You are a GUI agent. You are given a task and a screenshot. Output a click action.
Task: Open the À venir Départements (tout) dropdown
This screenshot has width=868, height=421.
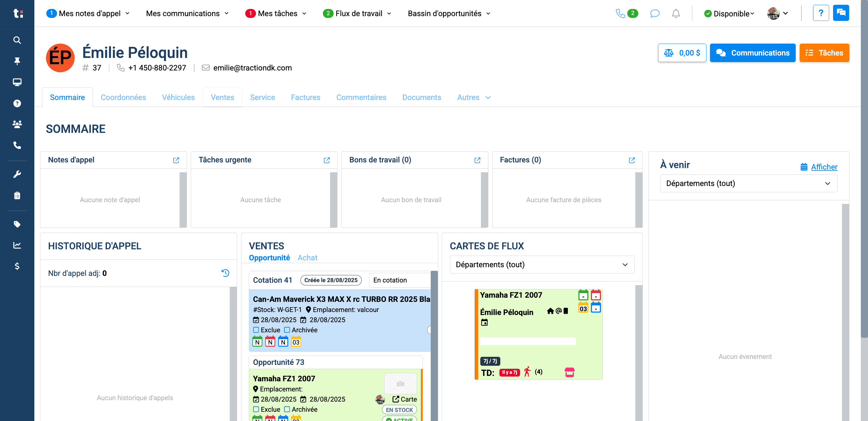pyautogui.click(x=749, y=184)
